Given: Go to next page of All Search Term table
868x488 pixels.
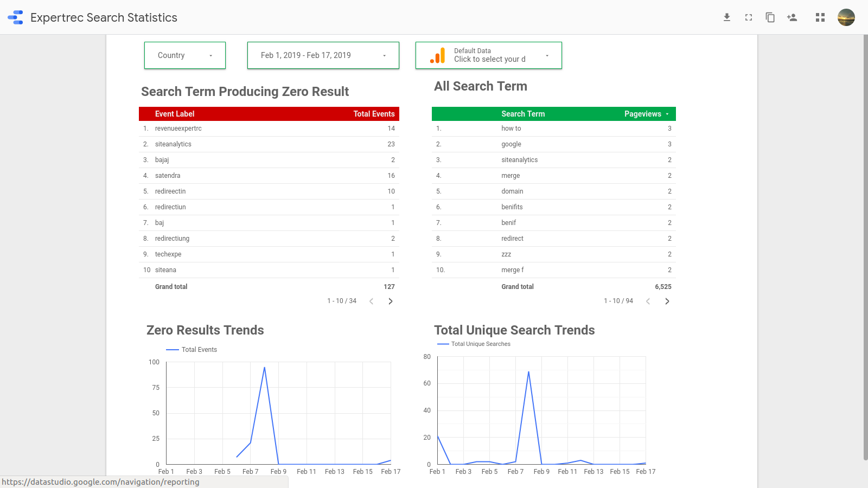Looking at the screenshot, I should click(x=667, y=301).
